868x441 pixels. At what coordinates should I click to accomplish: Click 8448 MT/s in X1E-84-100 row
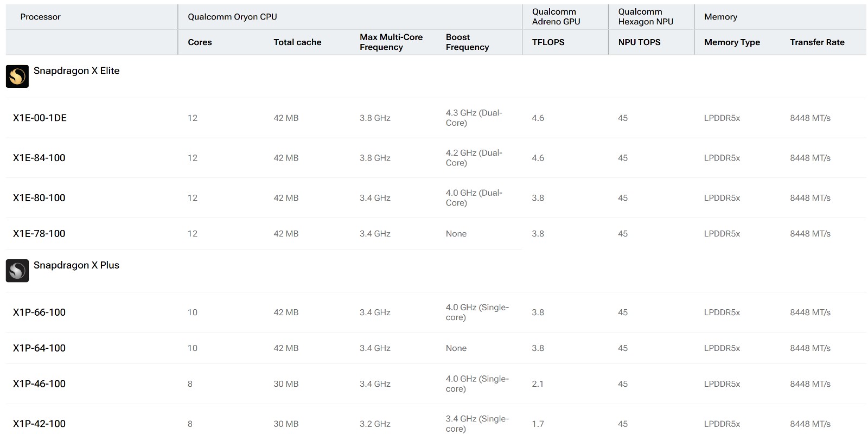(810, 158)
